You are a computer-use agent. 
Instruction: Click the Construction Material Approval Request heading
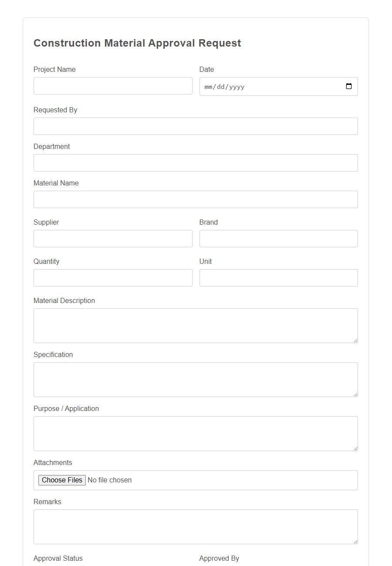[137, 43]
